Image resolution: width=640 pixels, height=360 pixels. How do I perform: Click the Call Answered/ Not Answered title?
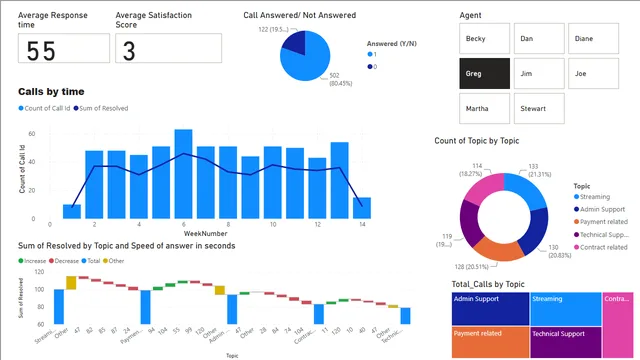point(300,15)
